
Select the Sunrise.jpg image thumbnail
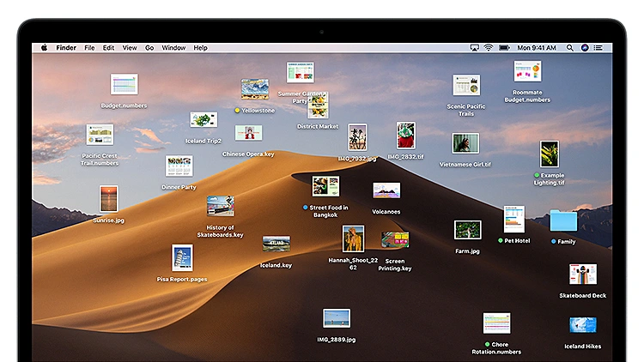point(108,199)
